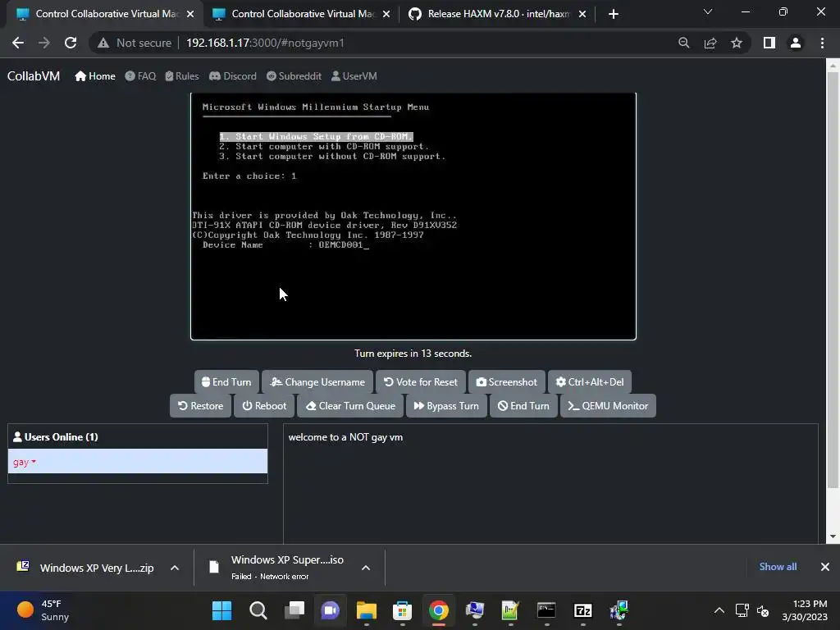
Task: Open the FAQ navbar link
Action: (140, 76)
